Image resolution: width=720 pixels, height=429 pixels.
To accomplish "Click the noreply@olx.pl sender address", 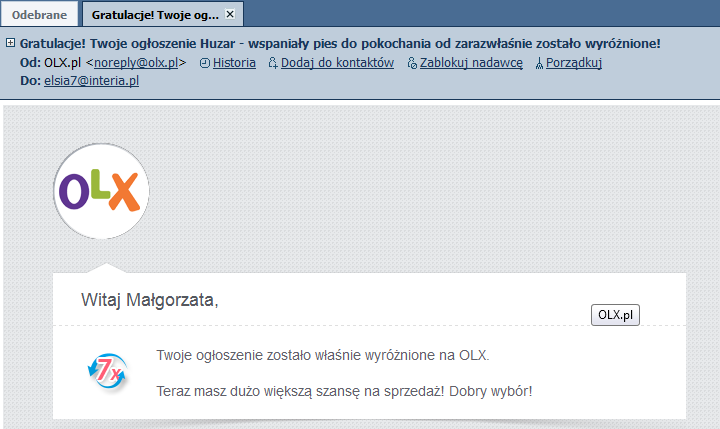I will pyautogui.click(x=136, y=62).
